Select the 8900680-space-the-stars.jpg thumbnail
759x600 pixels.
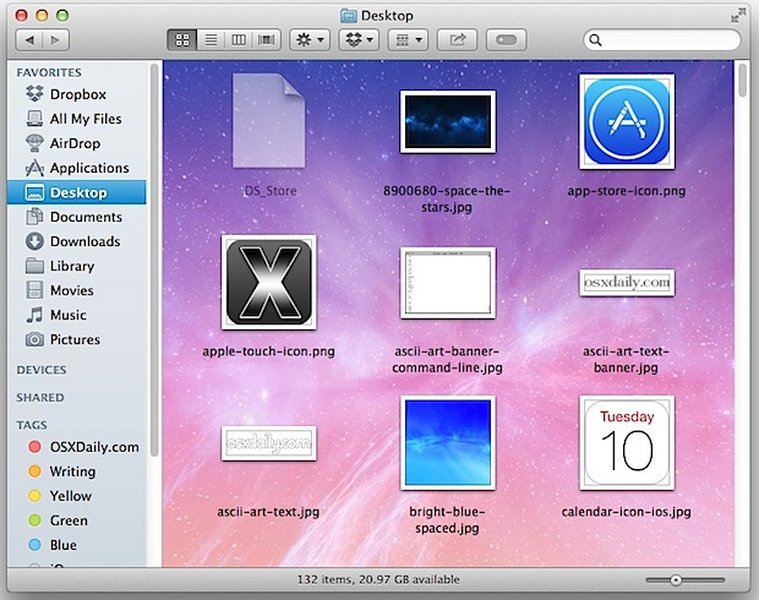(x=448, y=121)
